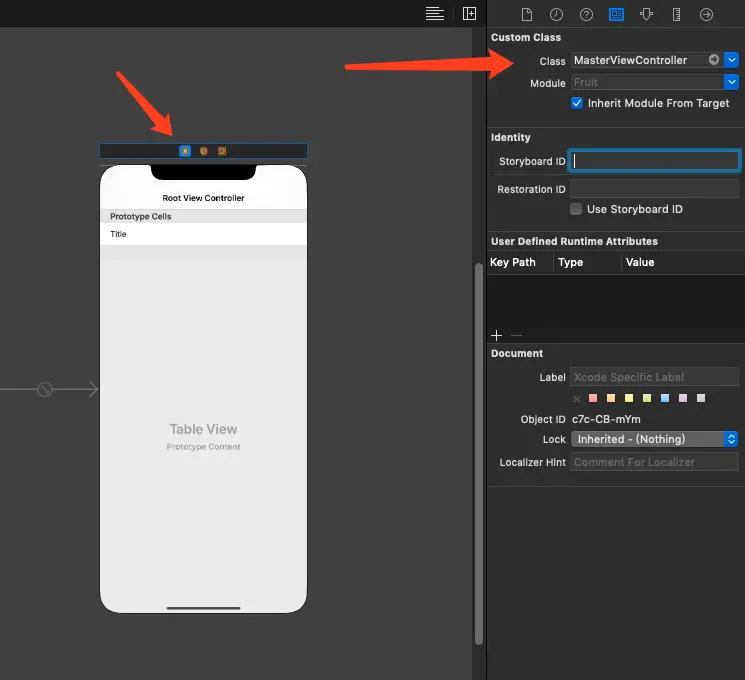Choose the red label color swatch

[593, 398]
